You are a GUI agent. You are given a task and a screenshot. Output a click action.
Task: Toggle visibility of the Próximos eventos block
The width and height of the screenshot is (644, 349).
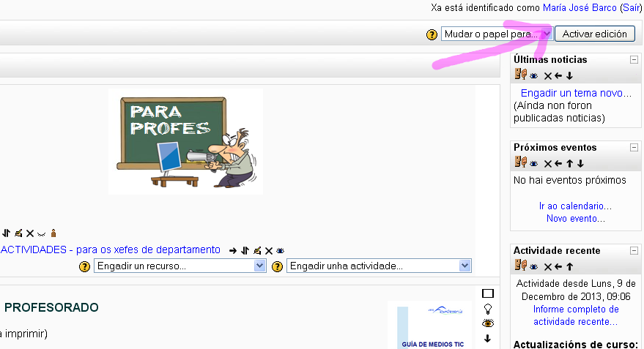(x=534, y=164)
